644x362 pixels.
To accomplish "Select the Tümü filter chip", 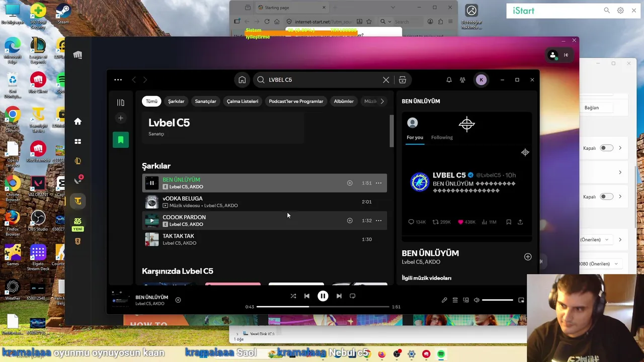I will pos(151,101).
